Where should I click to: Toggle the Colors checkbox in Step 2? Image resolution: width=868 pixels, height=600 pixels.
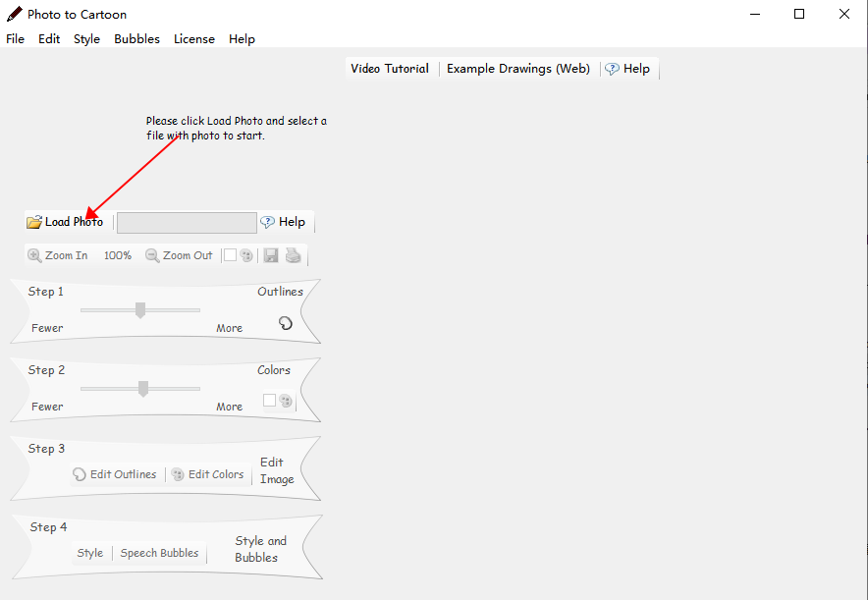coord(269,400)
